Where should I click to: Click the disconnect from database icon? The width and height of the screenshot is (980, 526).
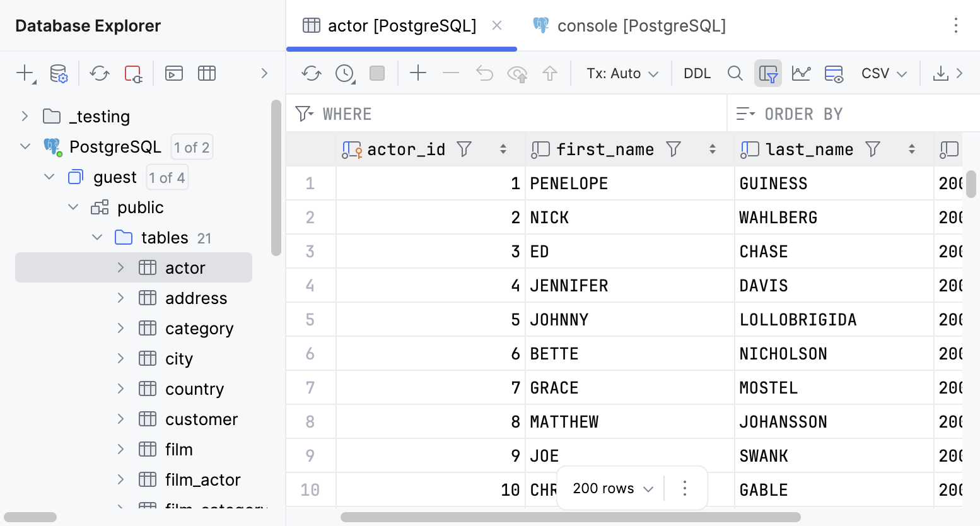point(133,73)
